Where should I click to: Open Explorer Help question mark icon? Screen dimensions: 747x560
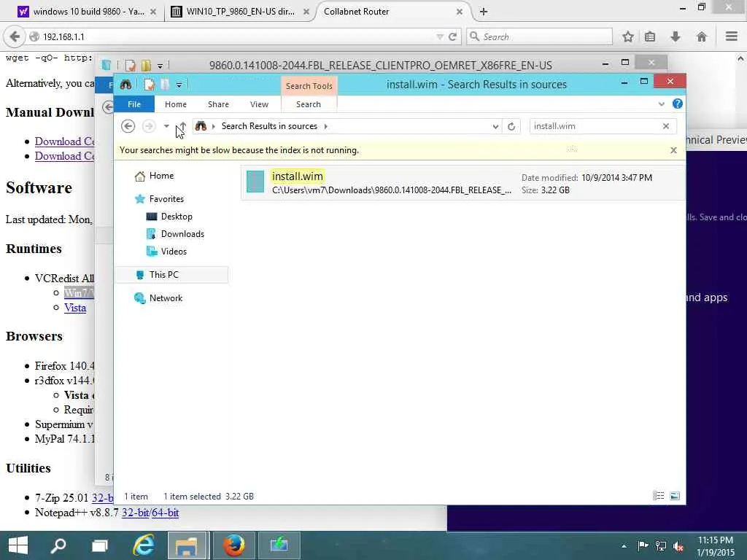678,104
